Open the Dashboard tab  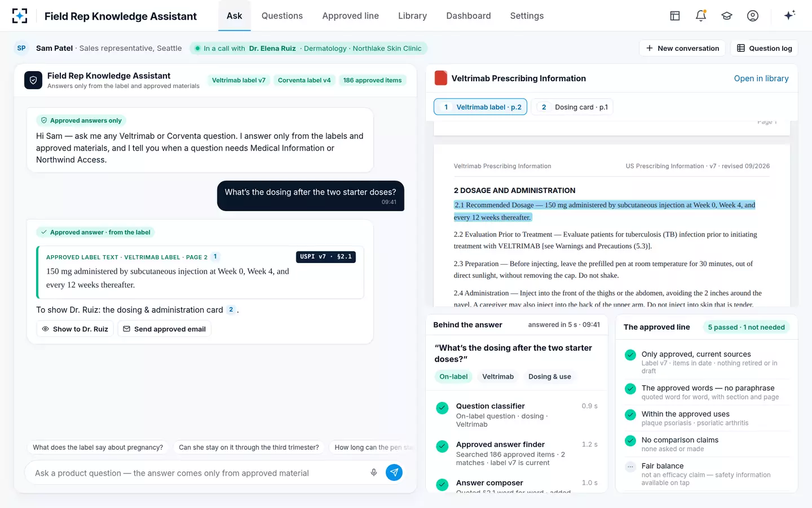pos(469,16)
